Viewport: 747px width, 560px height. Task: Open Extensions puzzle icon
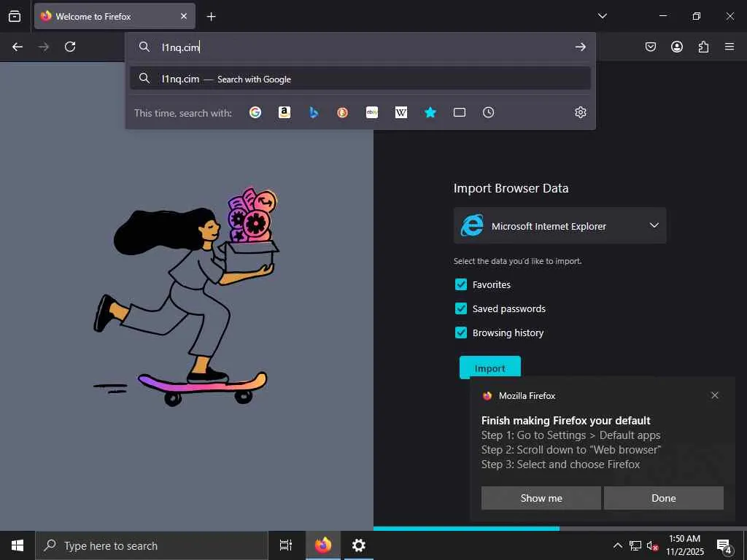click(703, 47)
